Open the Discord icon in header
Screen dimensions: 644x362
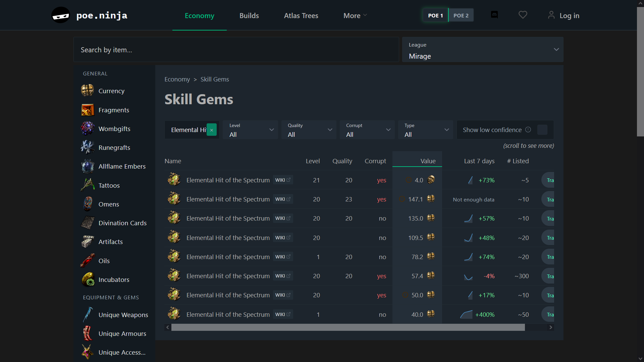click(494, 15)
